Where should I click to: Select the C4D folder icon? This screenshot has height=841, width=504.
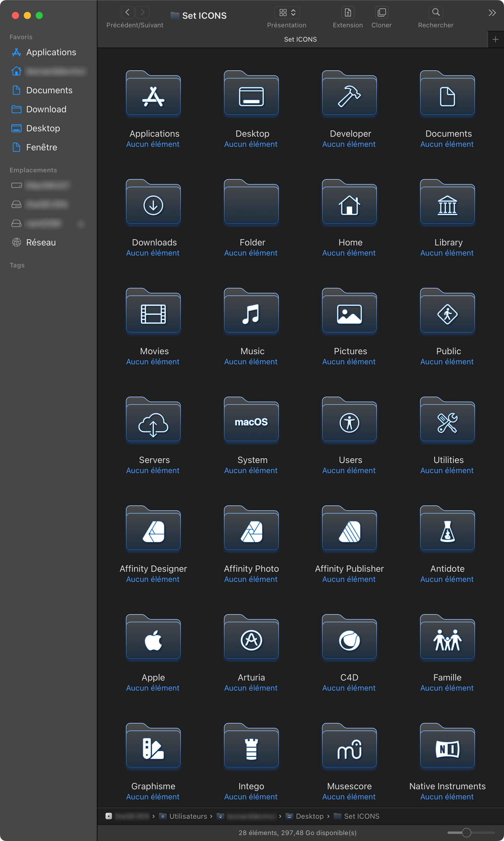[349, 637]
